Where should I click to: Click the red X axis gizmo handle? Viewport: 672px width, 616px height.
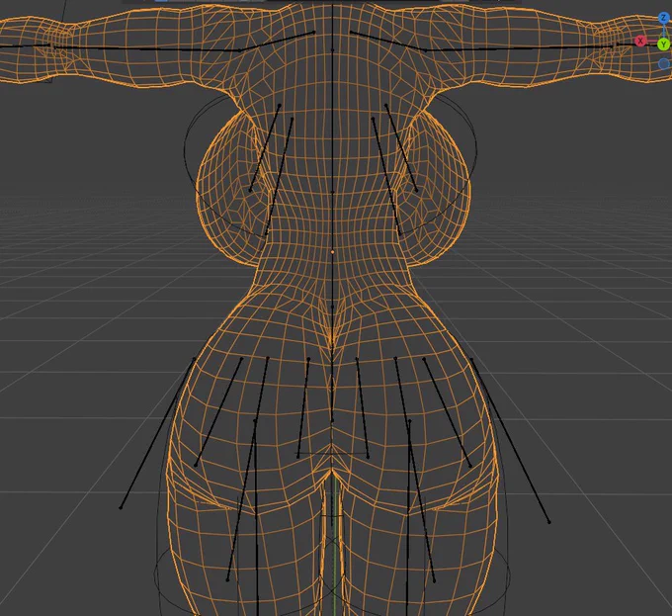tap(640, 42)
